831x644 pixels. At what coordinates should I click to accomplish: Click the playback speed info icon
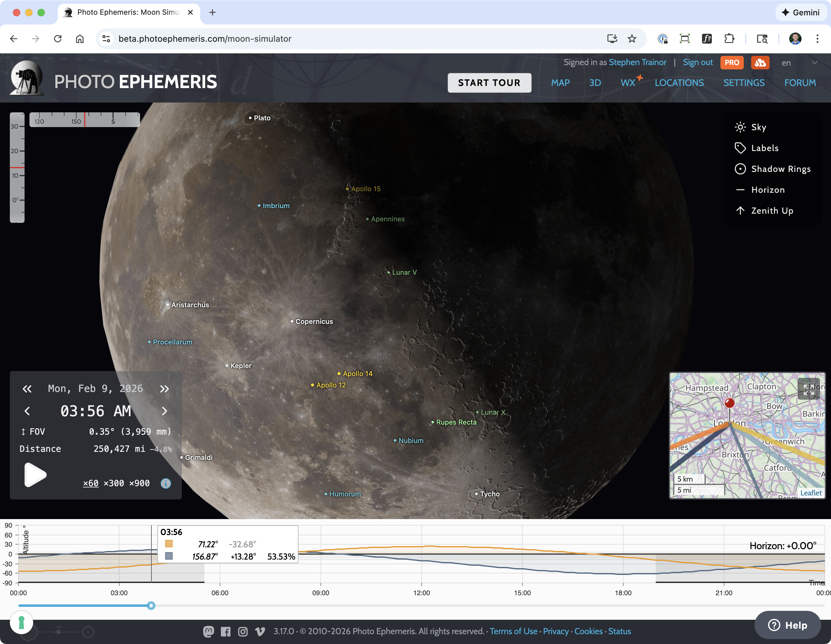pyautogui.click(x=166, y=483)
